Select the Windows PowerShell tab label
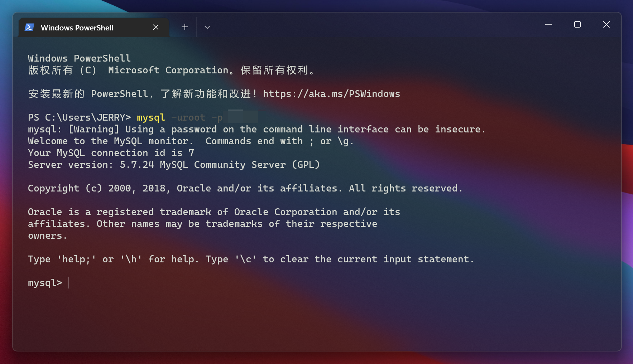Image resolution: width=633 pixels, height=364 pixels. pyautogui.click(x=77, y=28)
